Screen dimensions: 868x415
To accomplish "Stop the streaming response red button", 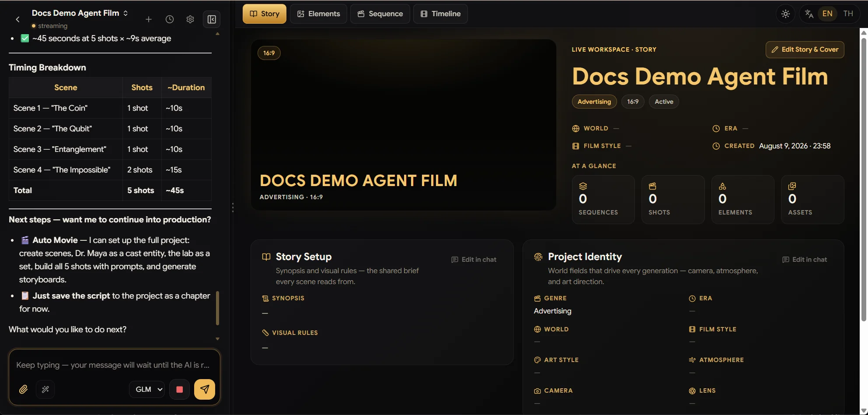I will 179,389.
